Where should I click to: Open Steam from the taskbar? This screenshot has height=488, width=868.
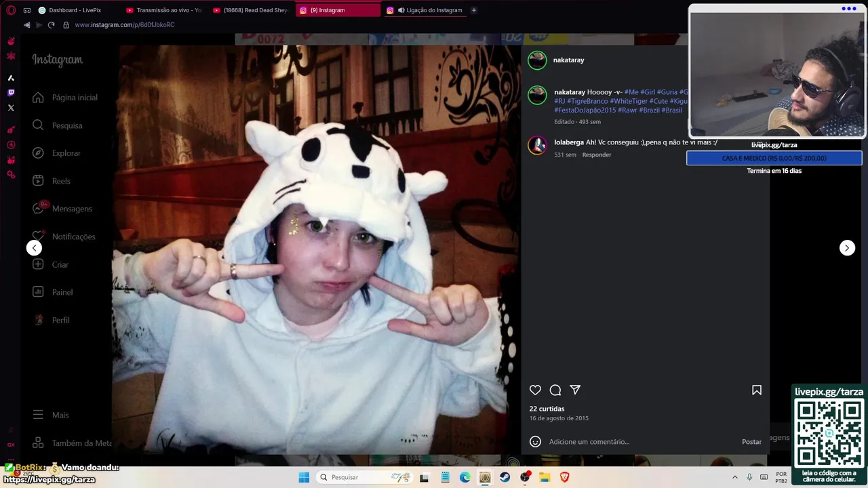(x=505, y=477)
